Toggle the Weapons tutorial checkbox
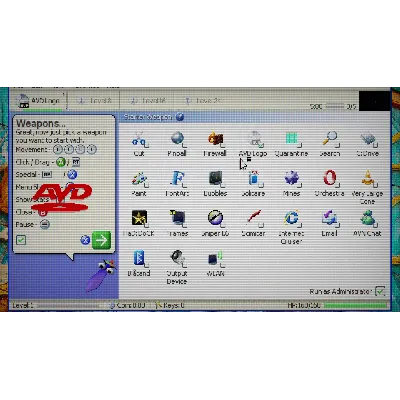Image resolution: width=400 pixels, height=400 pixels. click(x=21, y=240)
